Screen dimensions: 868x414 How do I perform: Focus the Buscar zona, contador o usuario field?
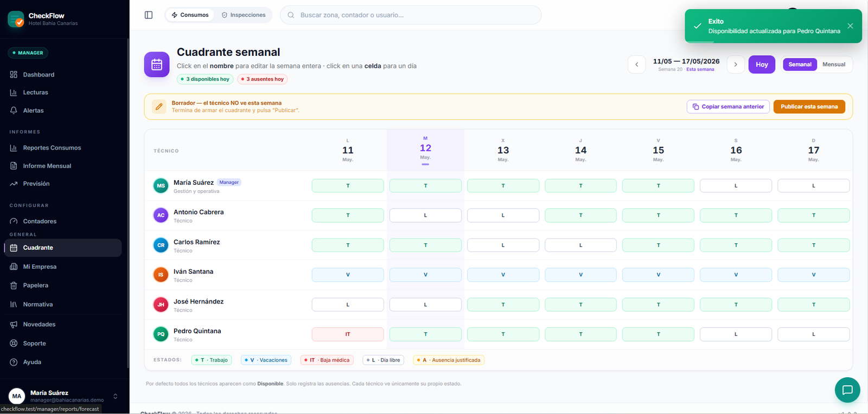point(411,15)
